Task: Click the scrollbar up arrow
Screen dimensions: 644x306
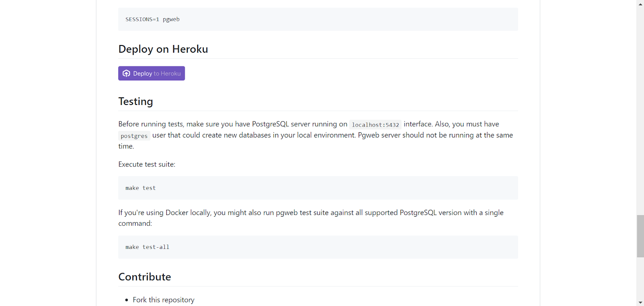Action: point(640,4)
